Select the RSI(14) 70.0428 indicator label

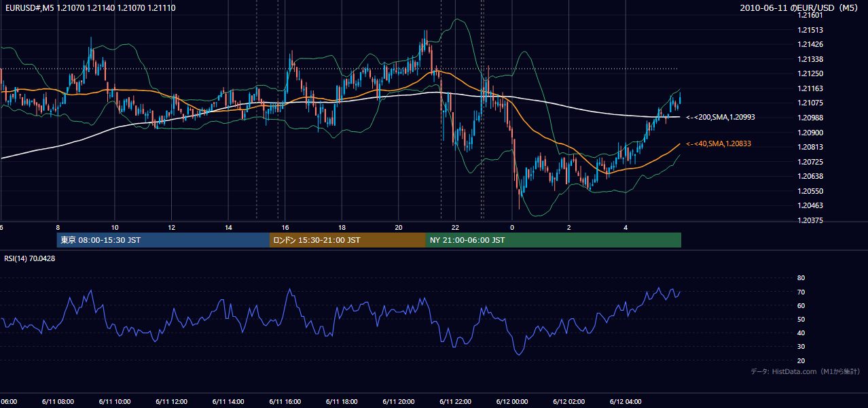click(30, 258)
